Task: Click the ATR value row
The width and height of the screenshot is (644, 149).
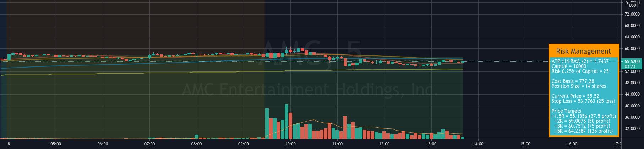Action: pos(580,61)
